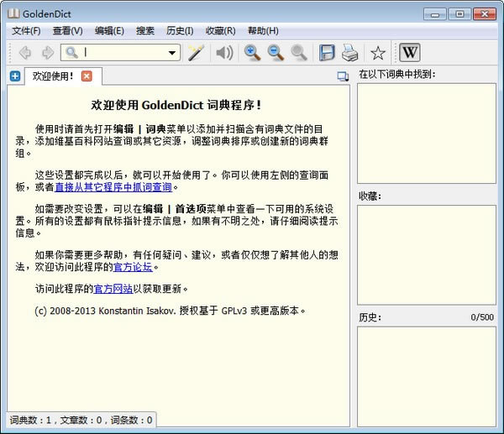Image resolution: width=504 pixels, height=434 pixels.
Task: Click inside the search word input field
Action: 122,53
